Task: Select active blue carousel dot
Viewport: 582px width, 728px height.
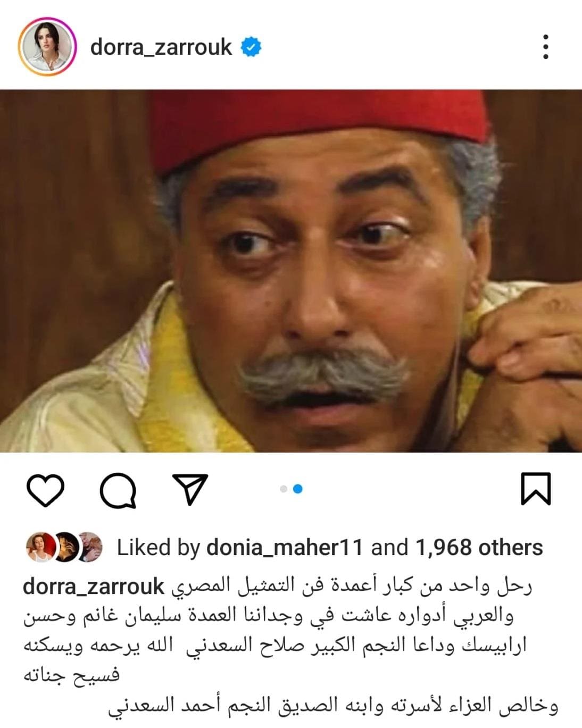Action: pos(298,489)
